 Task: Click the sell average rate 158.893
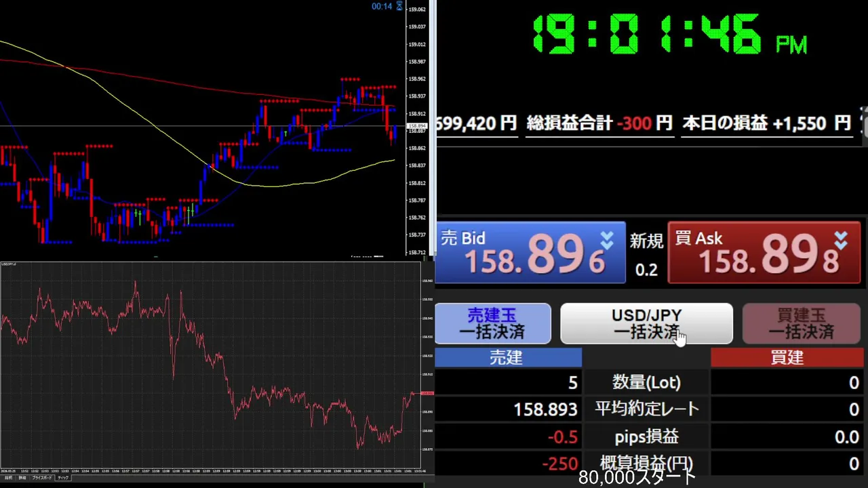tap(545, 409)
